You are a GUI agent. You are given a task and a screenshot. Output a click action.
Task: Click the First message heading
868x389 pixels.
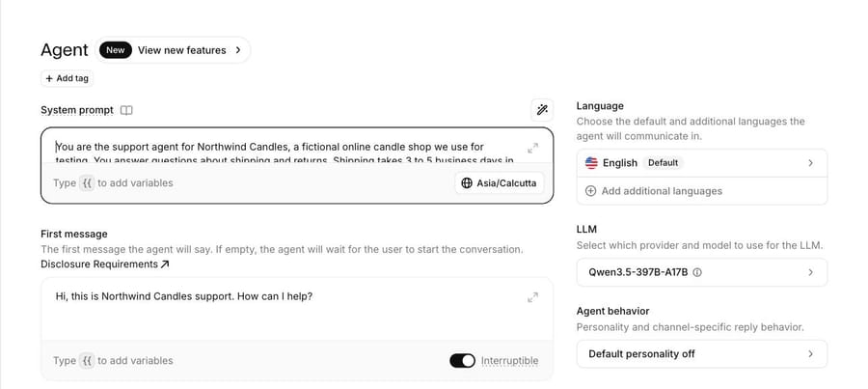[74, 235]
